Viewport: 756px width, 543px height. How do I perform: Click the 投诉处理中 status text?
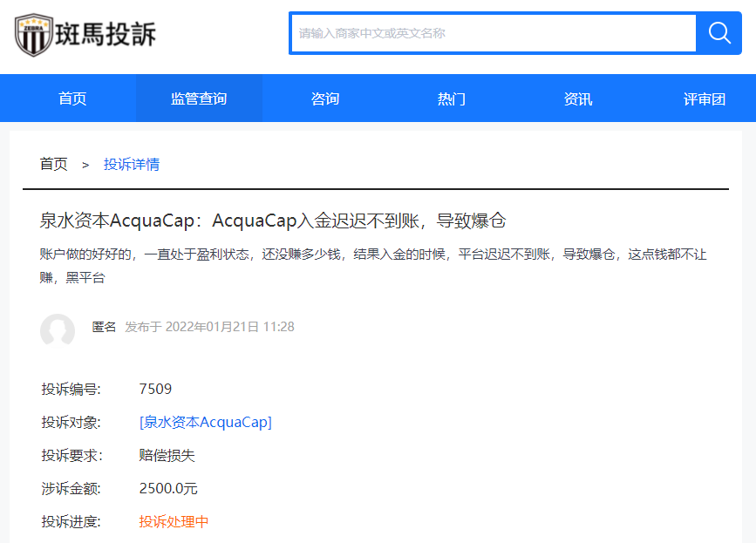174,522
